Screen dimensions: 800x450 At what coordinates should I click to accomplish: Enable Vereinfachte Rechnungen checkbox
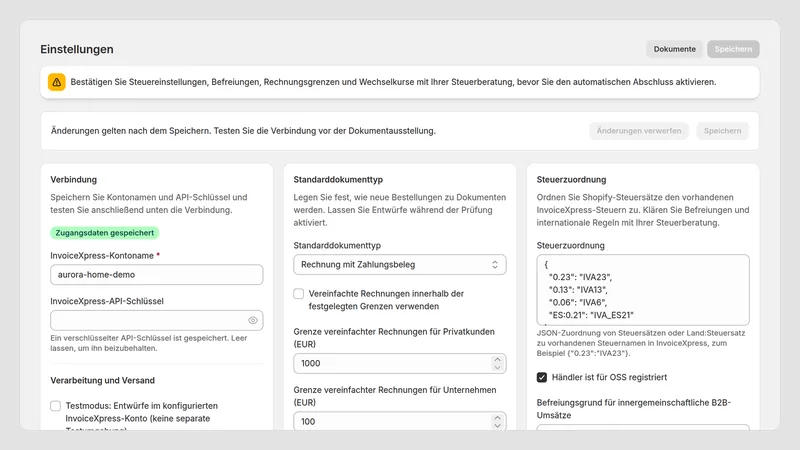[298, 294]
